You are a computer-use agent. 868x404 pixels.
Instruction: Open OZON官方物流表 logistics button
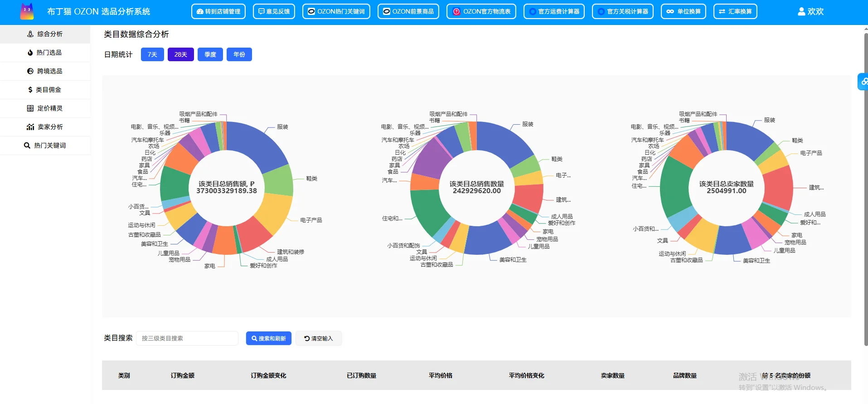pyautogui.click(x=481, y=11)
